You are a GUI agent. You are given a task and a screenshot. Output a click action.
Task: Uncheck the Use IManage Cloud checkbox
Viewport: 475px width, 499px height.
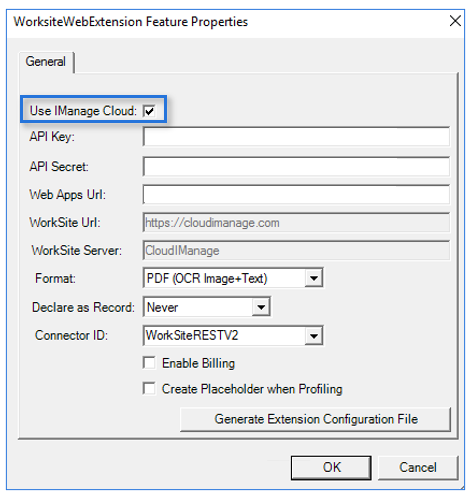149,111
